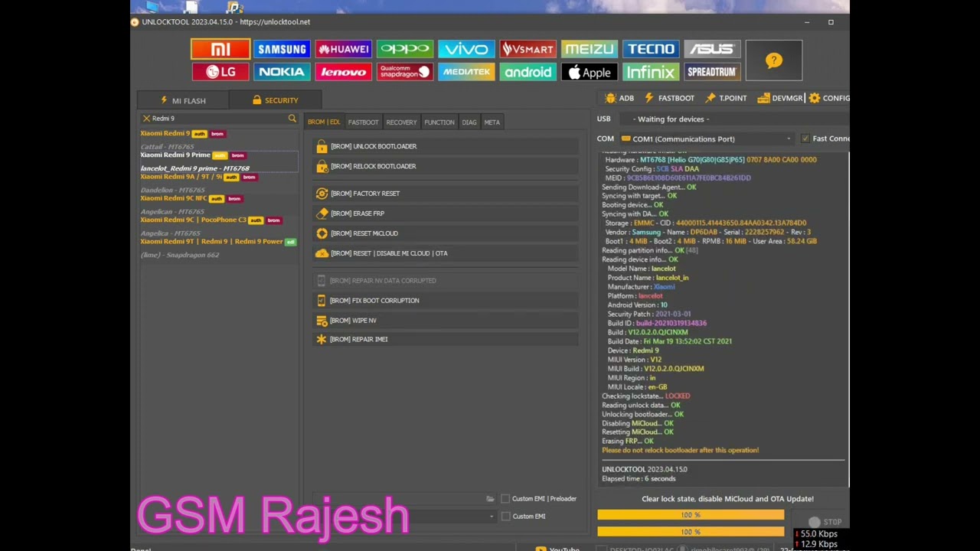
Task: Select the Vivo brand logo
Action: [x=466, y=49]
